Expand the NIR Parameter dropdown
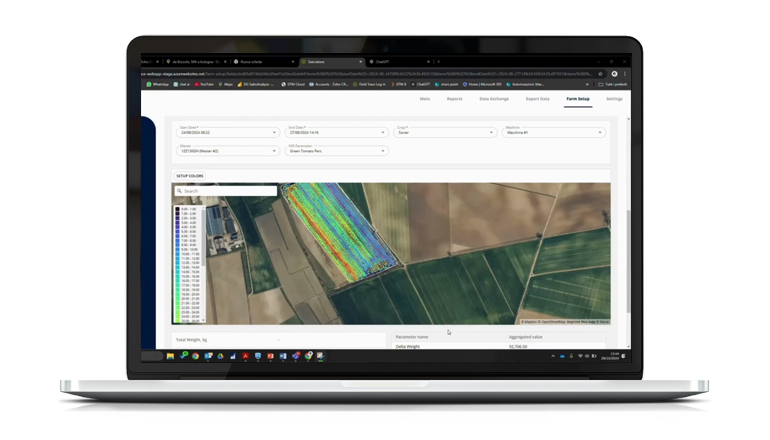 click(335, 151)
